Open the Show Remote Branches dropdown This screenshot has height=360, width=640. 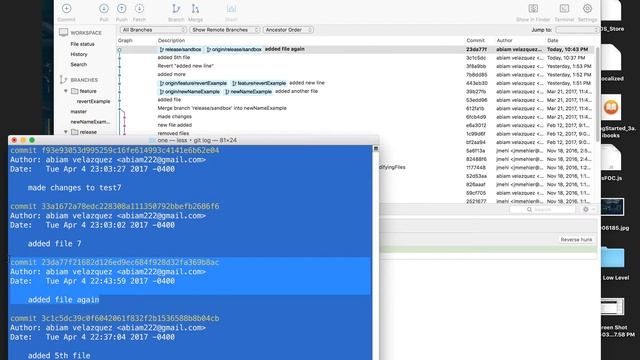225,30
